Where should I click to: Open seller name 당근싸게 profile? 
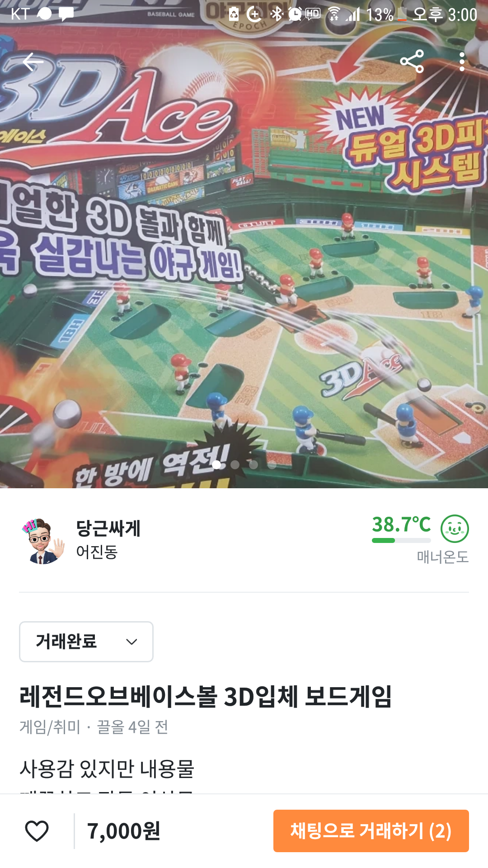click(x=108, y=528)
